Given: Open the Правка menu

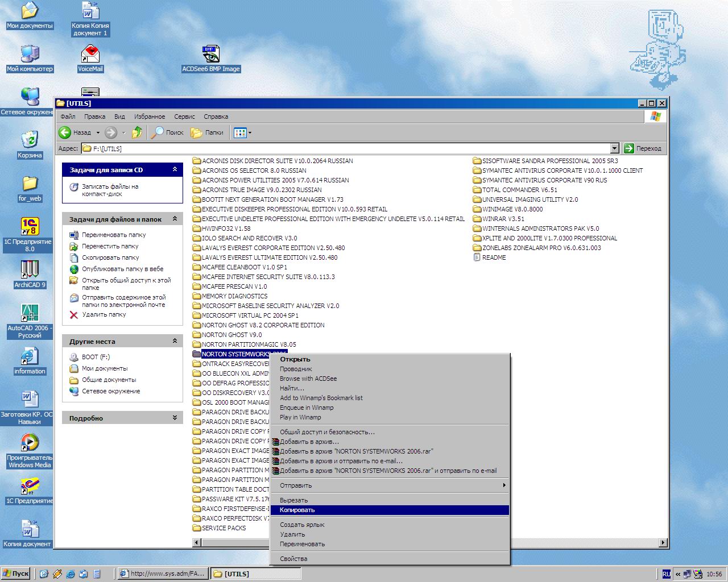Looking at the screenshot, I should [94, 117].
